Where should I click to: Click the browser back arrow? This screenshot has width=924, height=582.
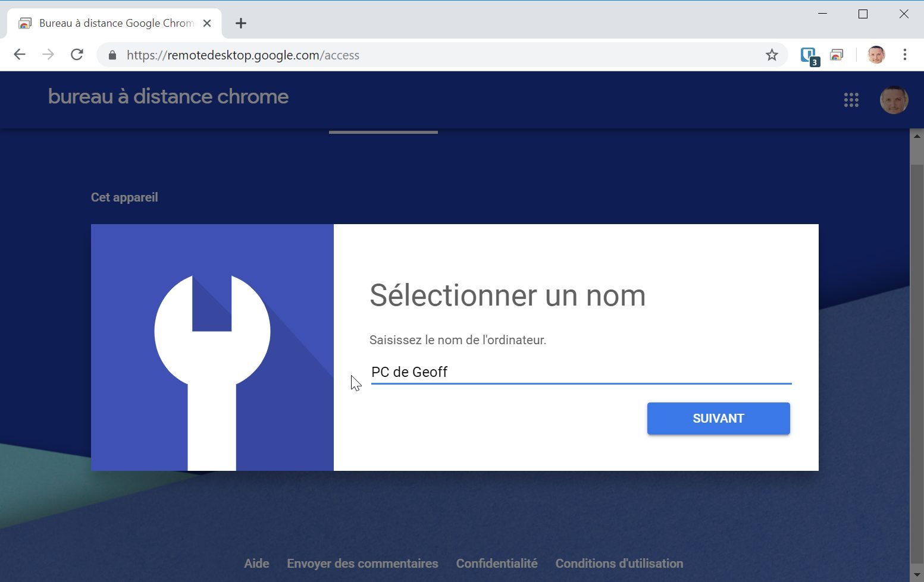click(20, 55)
